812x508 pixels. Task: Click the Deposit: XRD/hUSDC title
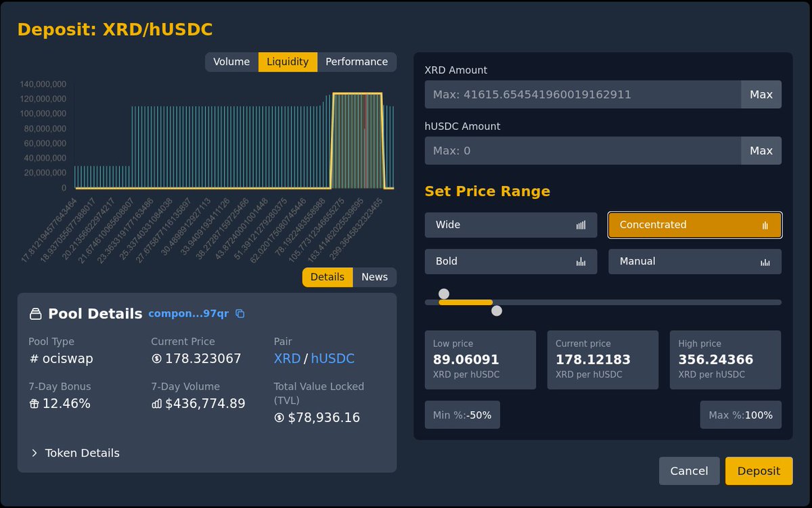(x=115, y=30)
